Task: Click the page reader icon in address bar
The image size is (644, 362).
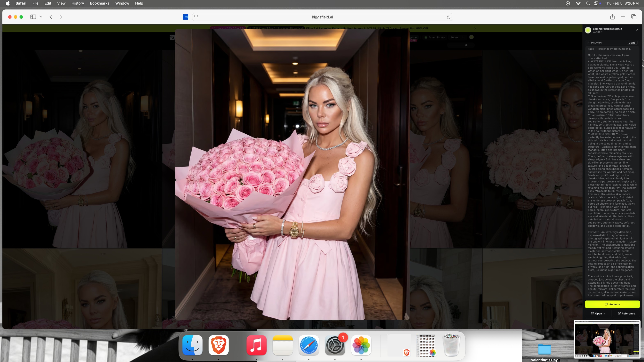Action: (196, 17)
